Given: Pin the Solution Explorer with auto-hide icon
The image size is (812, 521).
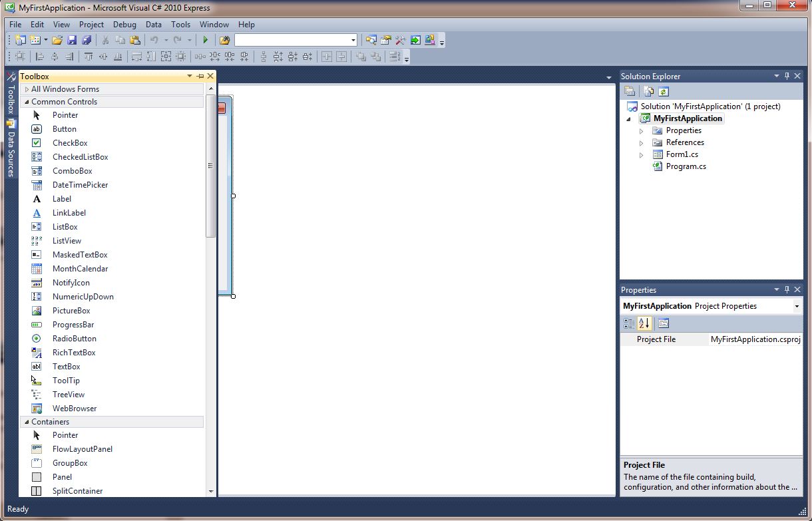Looking at the screenshot, I should pyautogui.click(x=787, y=76).
